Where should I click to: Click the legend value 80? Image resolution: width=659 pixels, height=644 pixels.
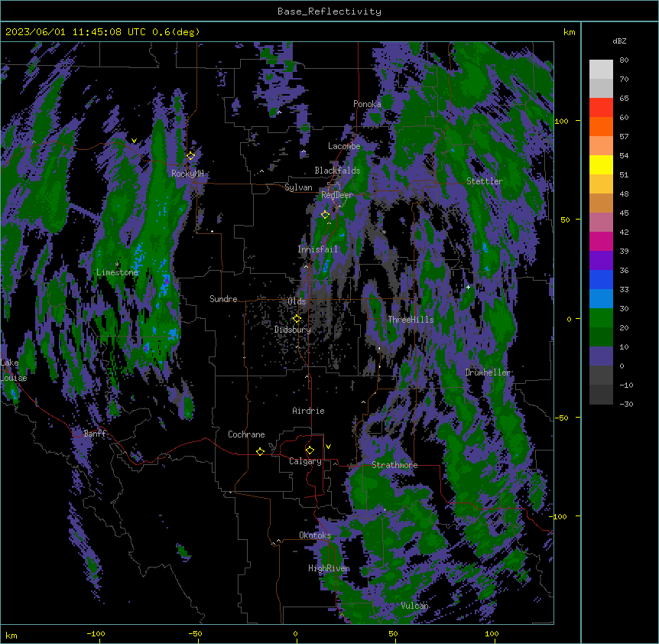[x=624, y=60]
